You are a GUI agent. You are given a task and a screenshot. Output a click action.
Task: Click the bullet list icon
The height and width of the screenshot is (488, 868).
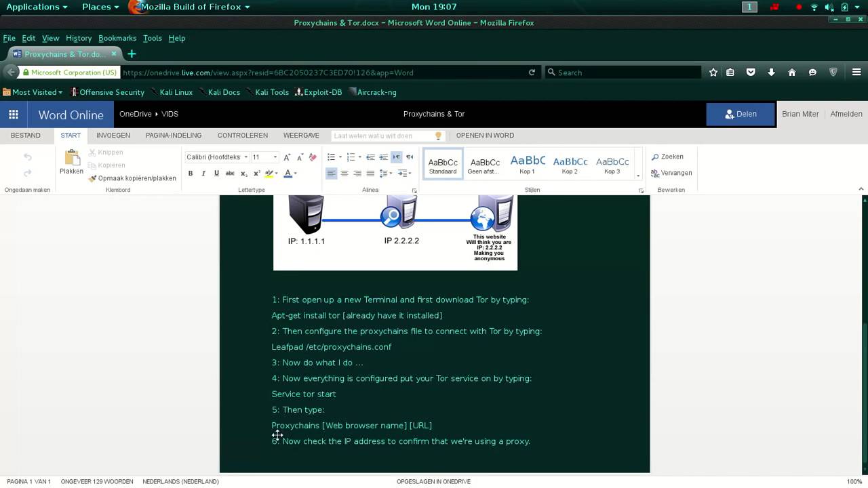click(331, 157)
